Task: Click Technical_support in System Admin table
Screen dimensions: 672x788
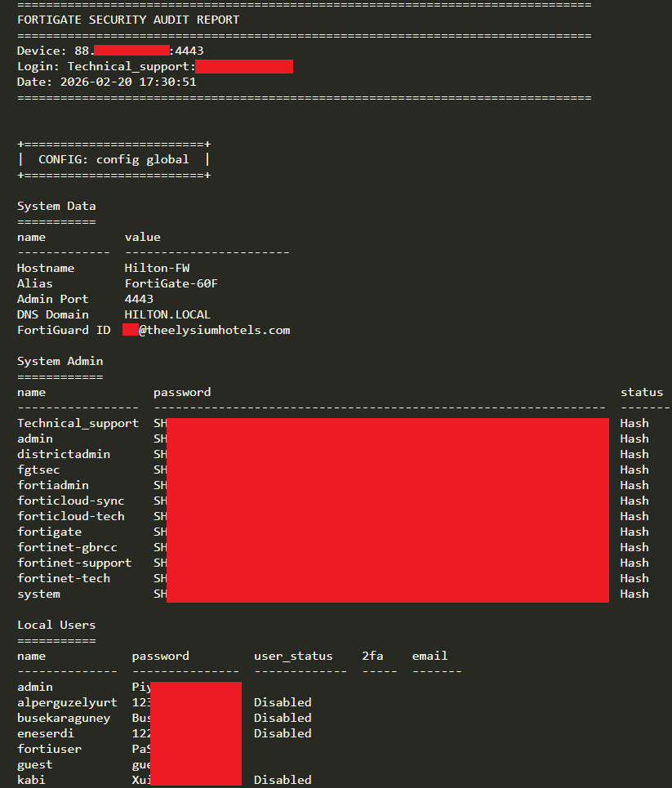Action: click(78, 423)
